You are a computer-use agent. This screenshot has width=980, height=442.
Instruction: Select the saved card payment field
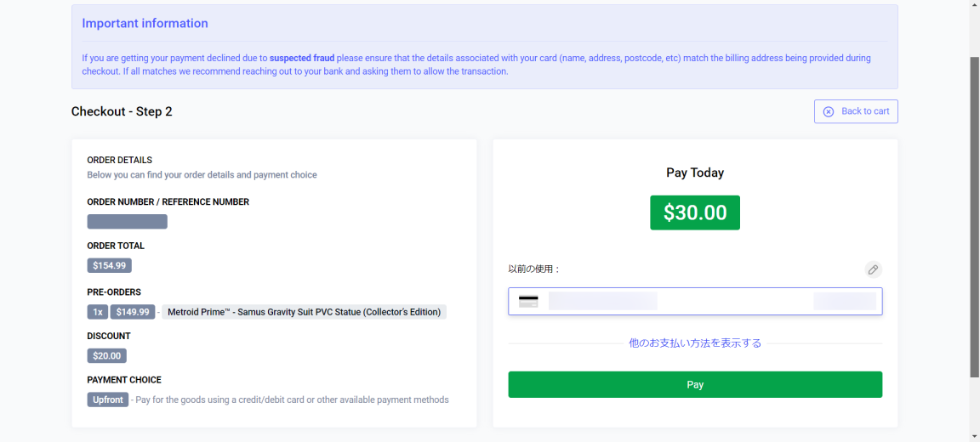point(695,301)
